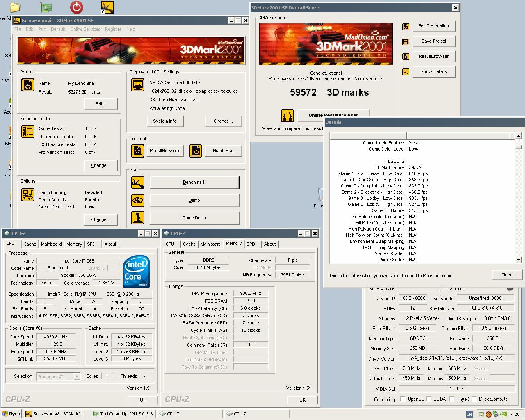Click the Edit Description icon in score window

coord(405,26)
